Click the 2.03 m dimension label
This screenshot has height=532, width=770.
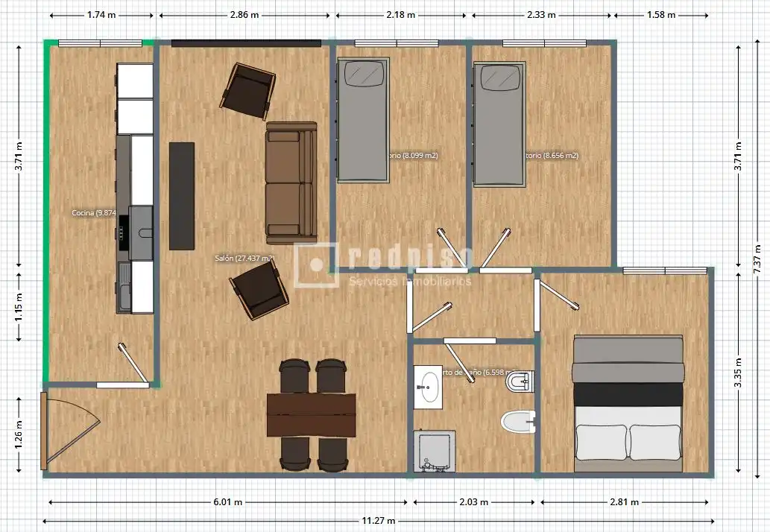click(474, 502)
